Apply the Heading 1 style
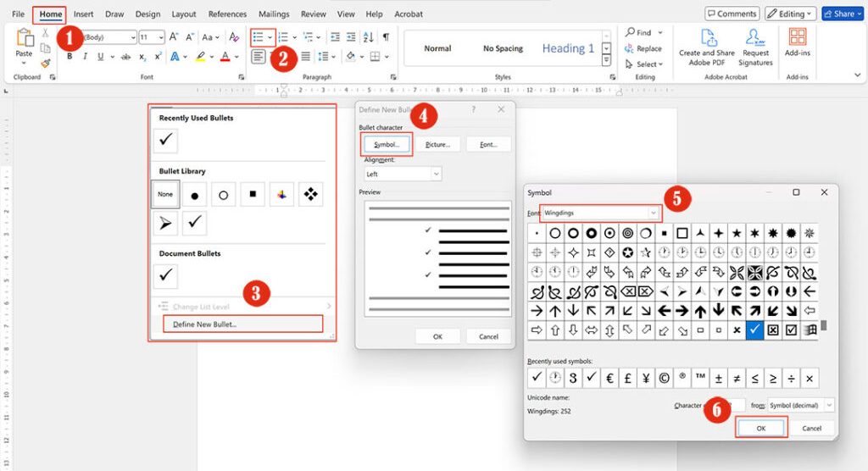The height and width of the screenshot is (471, 868). click(x=568, y=48)
